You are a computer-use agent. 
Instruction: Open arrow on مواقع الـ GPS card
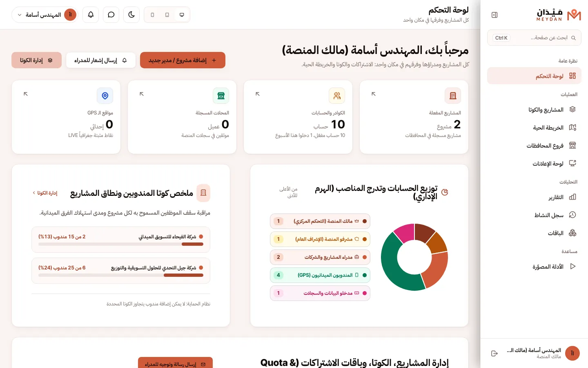coord(25,94)
